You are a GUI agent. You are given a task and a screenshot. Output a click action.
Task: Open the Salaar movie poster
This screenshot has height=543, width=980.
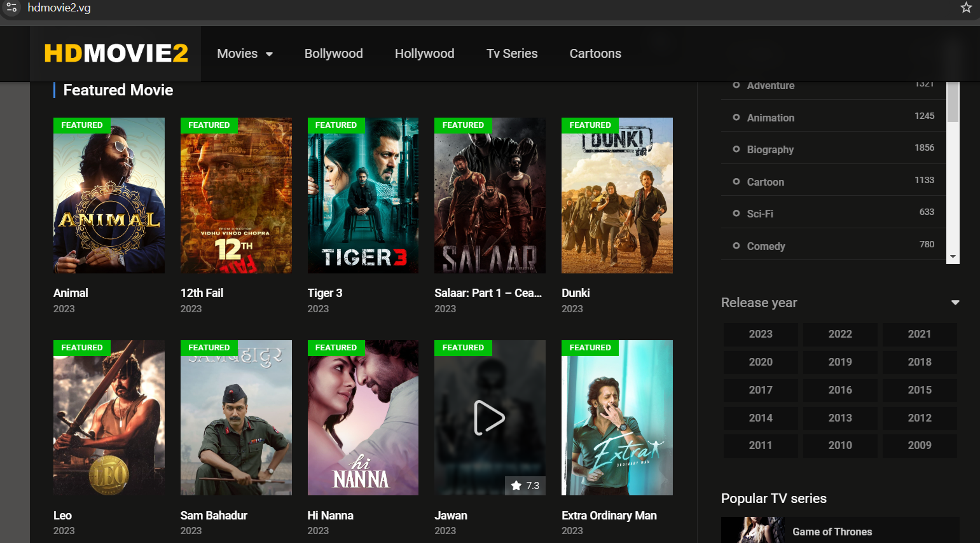click(490, 195)
